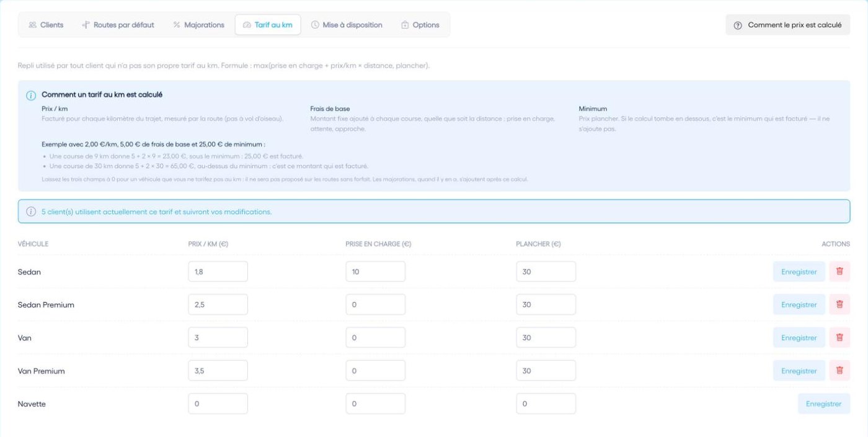868x437 pixels.
Task: Go to the Majorations tab
Action: tap(198, 25)
